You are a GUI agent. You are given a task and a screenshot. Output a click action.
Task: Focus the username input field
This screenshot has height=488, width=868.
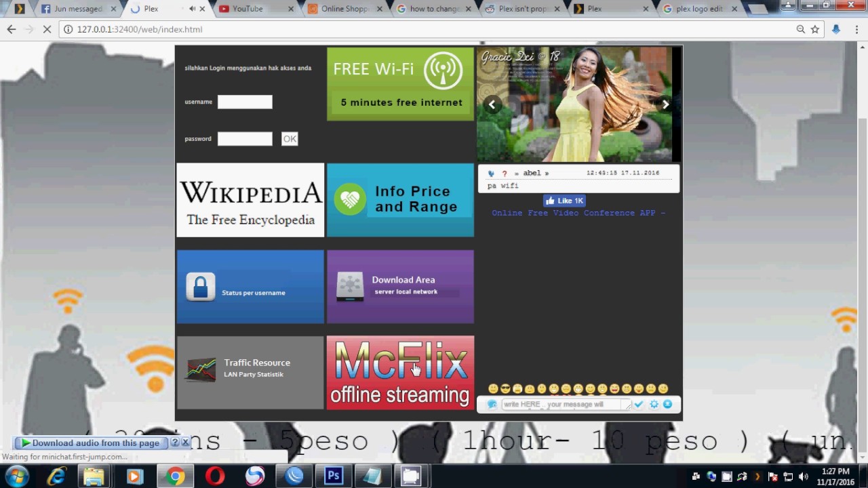[x=245, y=102]
